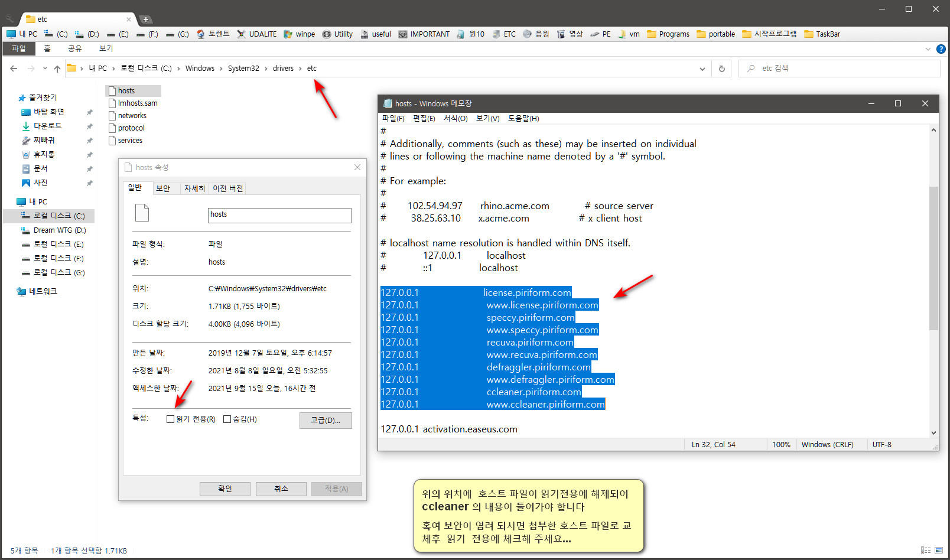Open new Explorer tab with plus button
Screen dimensions: 950x560
coord(145,19)
